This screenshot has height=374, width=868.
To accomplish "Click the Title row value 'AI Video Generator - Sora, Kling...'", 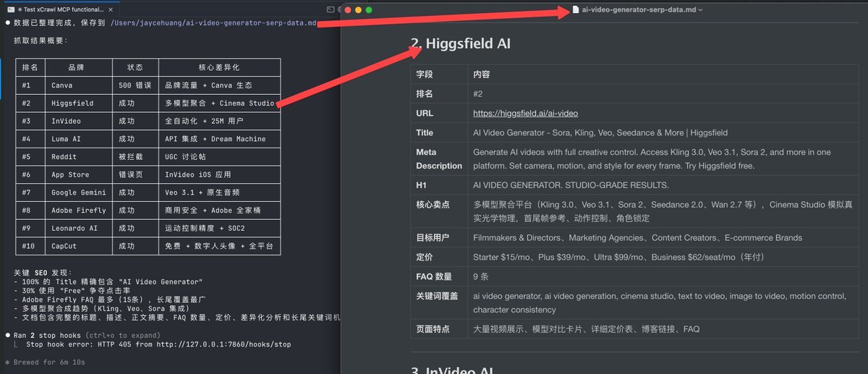I will pos(600,132).
